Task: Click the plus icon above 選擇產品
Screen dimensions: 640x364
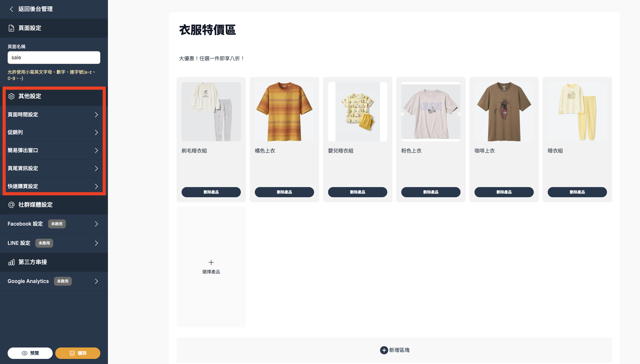Action: (211, 262)
